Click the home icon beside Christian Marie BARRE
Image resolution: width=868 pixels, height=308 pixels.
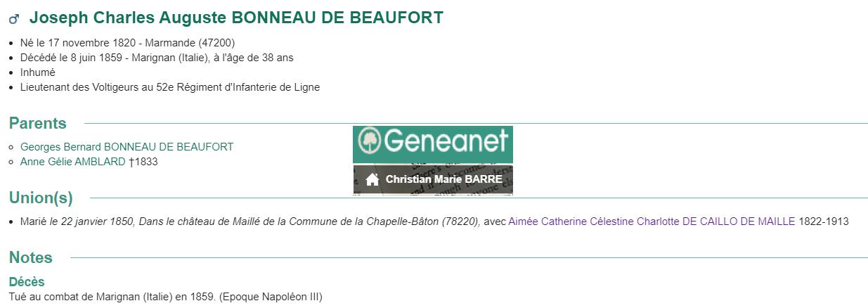tap(373, 179)
